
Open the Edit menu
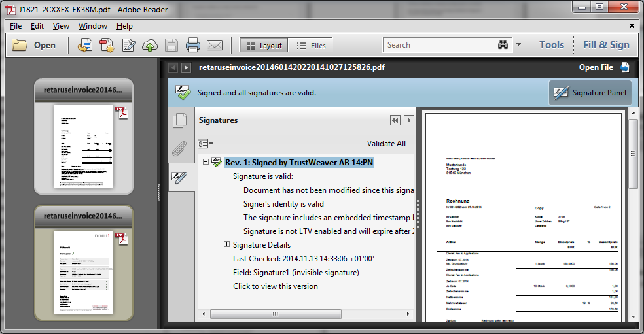(37, 26)
